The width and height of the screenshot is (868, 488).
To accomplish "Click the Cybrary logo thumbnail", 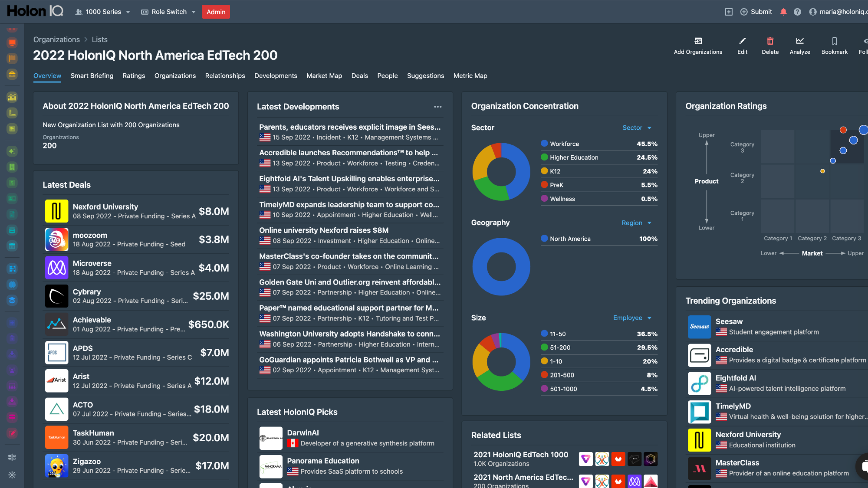I will coord(56,296).
